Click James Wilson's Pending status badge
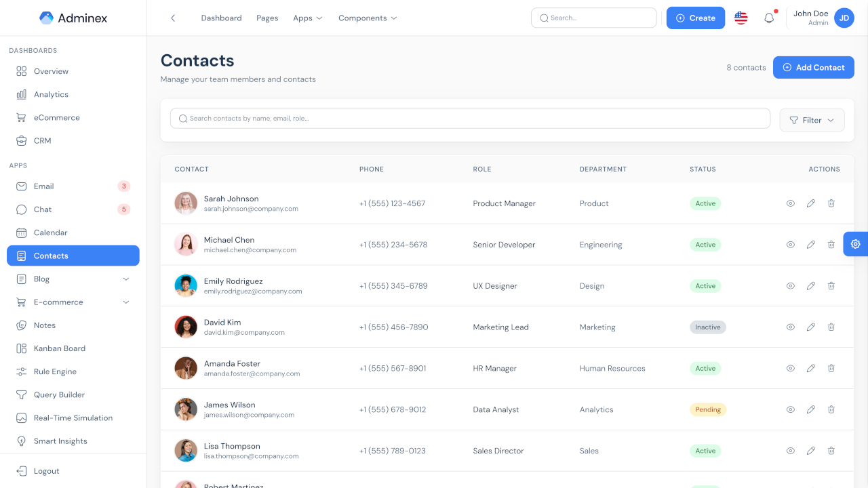This screenshot has width=868, height=488. [x=708, y=409]
